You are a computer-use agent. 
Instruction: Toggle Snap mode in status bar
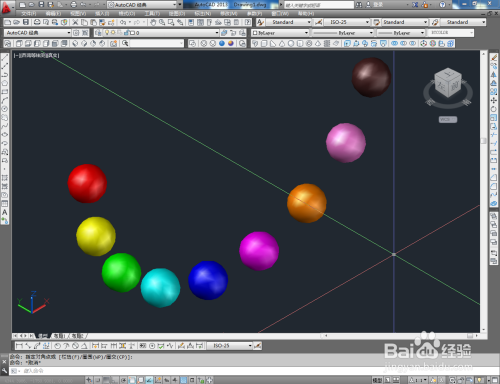click(98, 380)
